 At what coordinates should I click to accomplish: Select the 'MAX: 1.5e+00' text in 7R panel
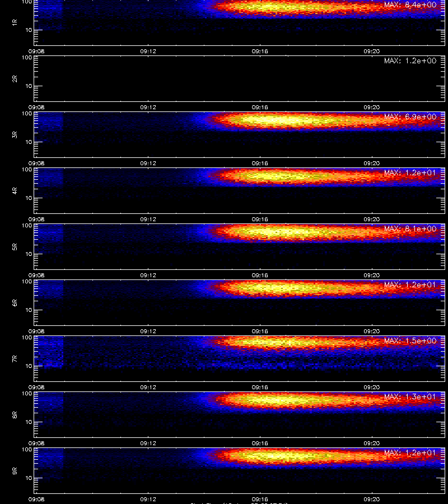click(410, 340)
